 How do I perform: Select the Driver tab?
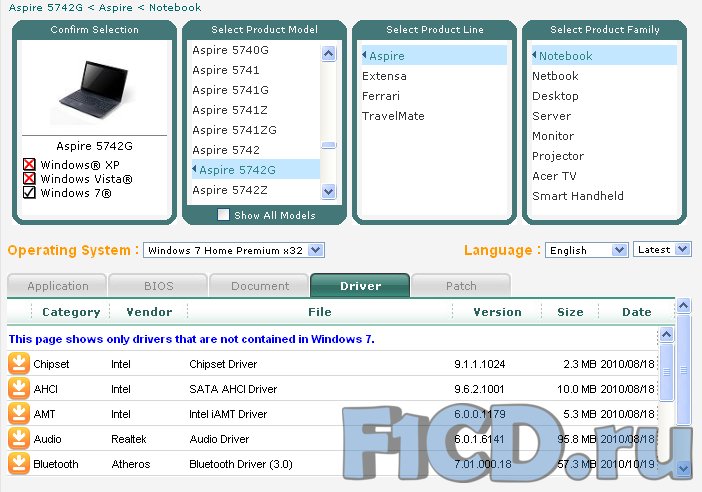click(360, 286)
